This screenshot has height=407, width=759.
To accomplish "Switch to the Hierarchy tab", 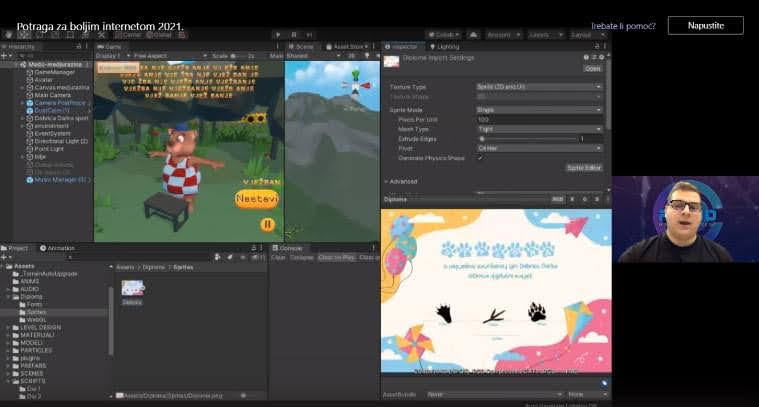I will pos(18,46).
